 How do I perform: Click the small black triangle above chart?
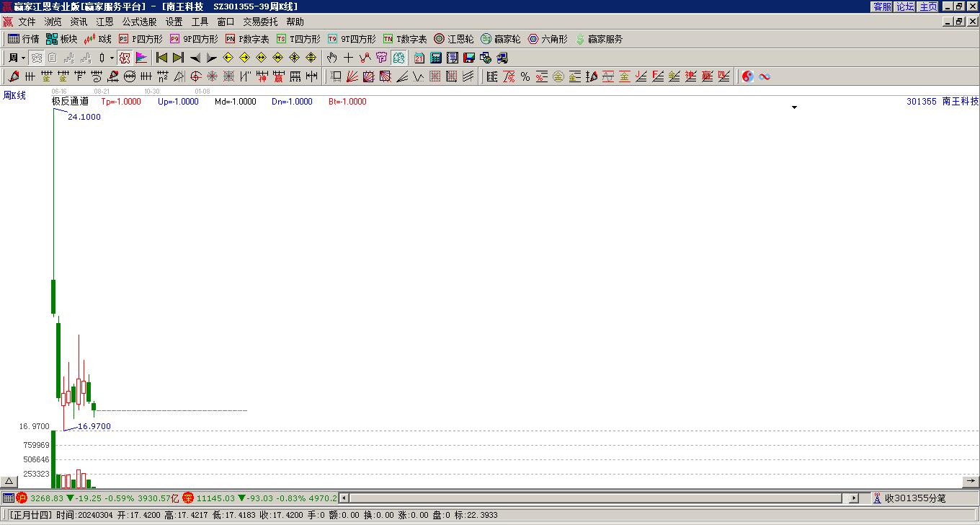794,107
